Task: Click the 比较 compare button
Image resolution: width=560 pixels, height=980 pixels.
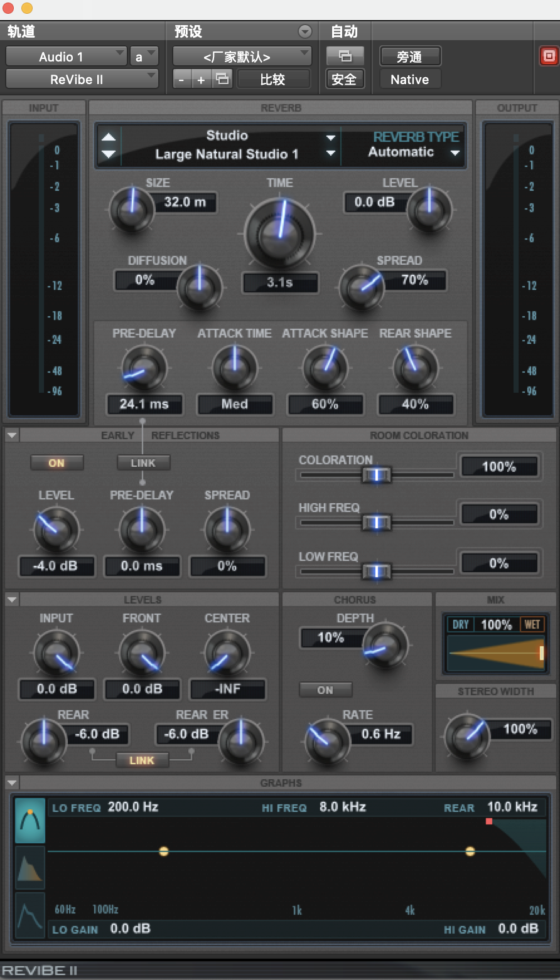Action: click(273, 79)
